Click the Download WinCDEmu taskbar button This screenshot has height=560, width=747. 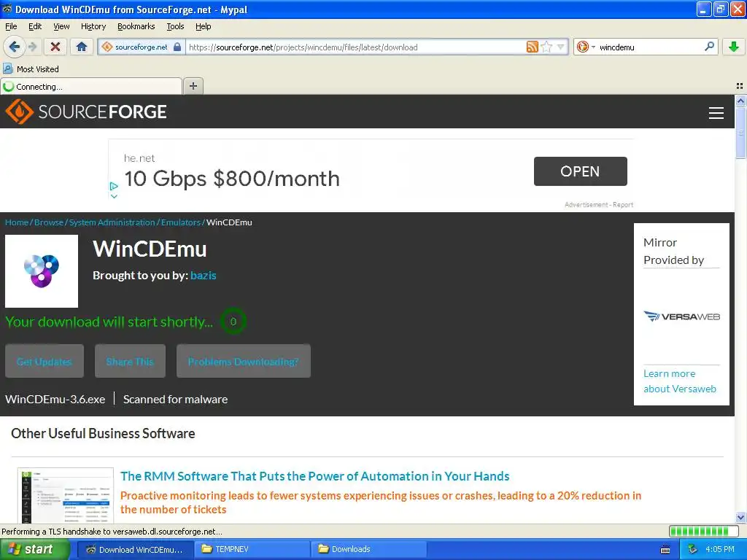pos(135,549)
